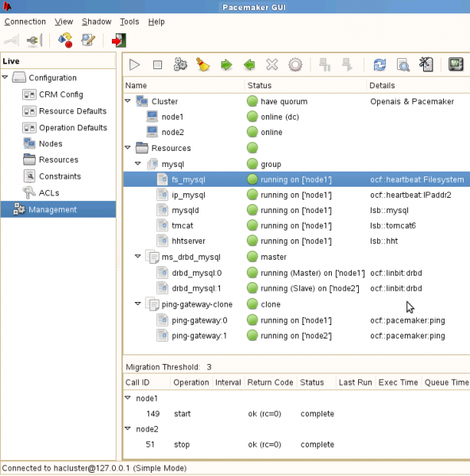Click the node standby gray icon
Viewport: 470px width, 476px height.
tap(325, 64)
